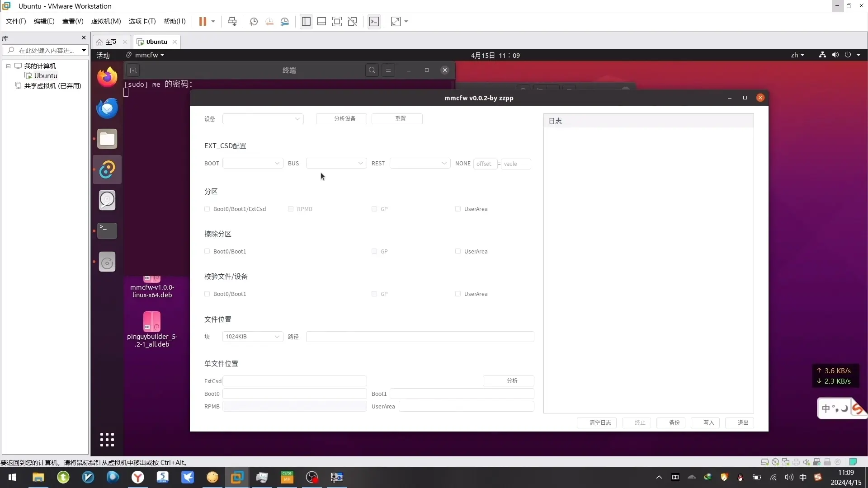Enter VMware full screen mode
Image resolution: width=868 pixels, height=488 pixels.
pos(337,21)
